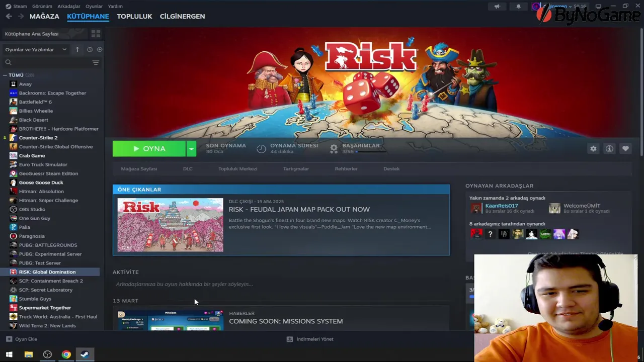
Task: Select PUBG: BATTLEGROUNDS in library
Action: point(48,245)
